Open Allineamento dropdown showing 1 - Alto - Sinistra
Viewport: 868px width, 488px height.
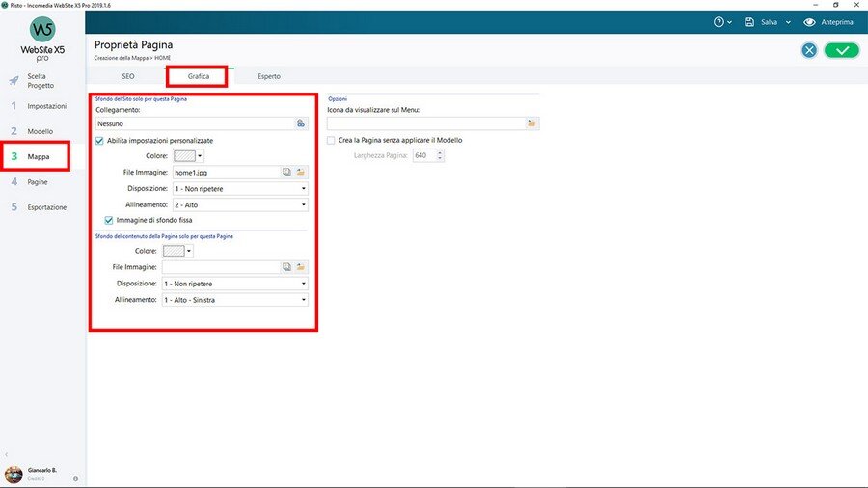(234, 300)
